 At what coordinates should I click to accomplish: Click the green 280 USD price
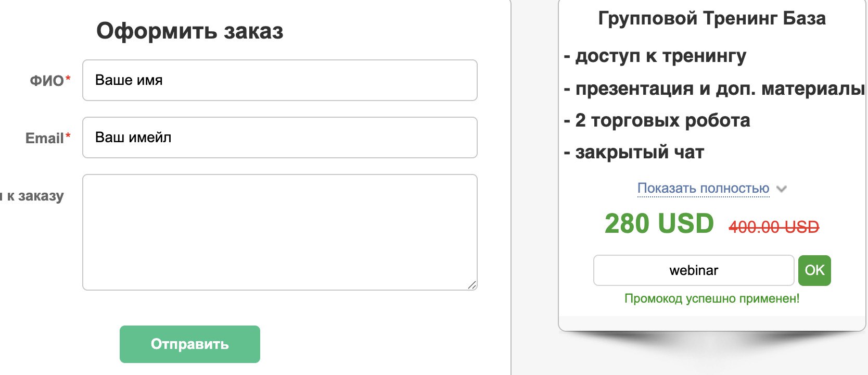[x=659, y=224]
